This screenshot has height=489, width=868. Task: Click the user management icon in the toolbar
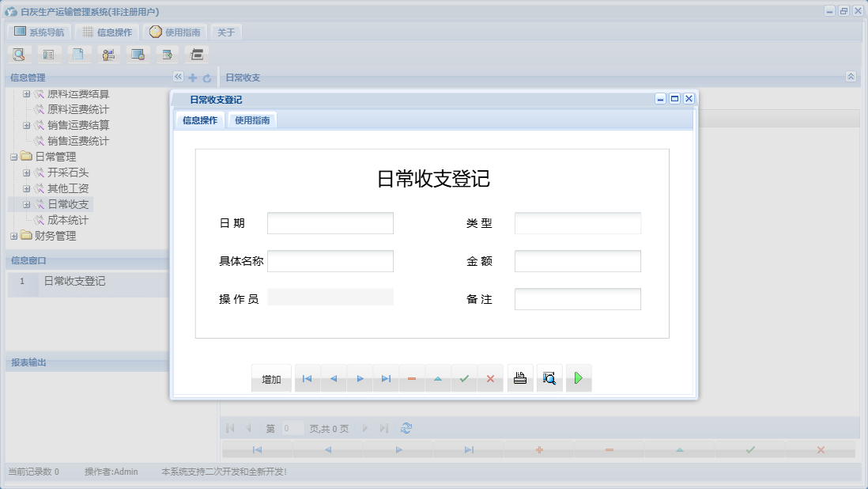point(108,54)
